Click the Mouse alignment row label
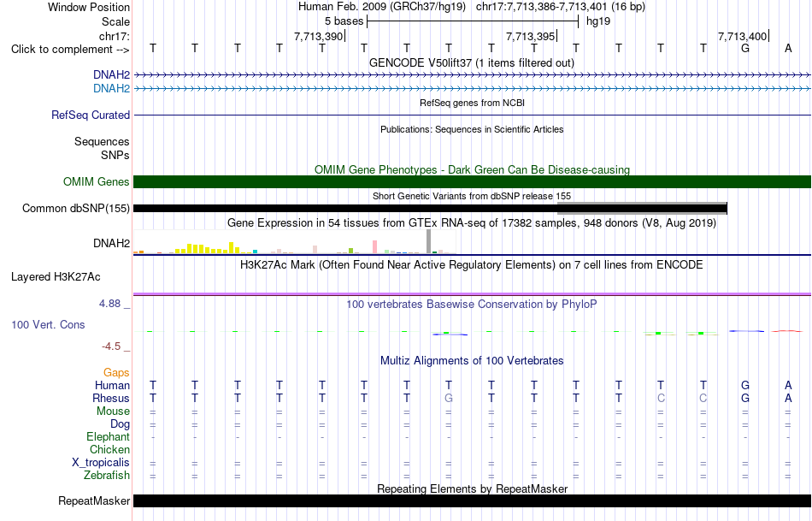This screenshot has width=812, height=521. pyautogui.click(x=113, y=411)
